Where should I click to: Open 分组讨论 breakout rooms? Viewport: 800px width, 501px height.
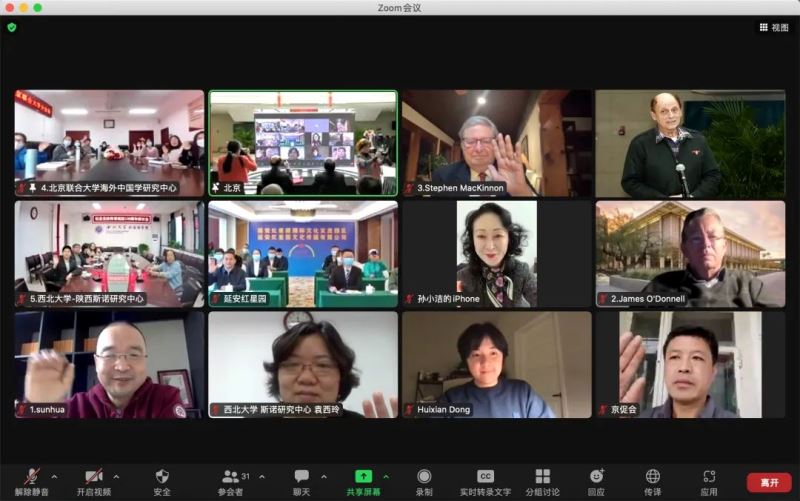point(543,480)
